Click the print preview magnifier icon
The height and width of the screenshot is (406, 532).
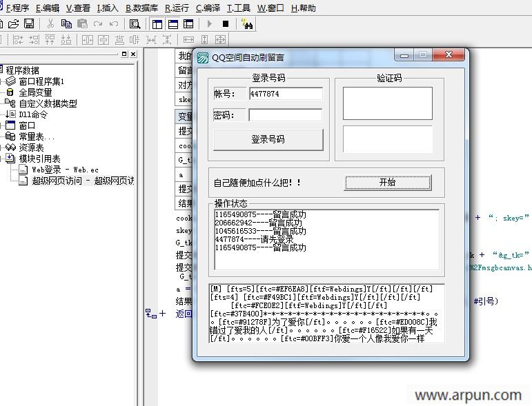coord(134,23)
